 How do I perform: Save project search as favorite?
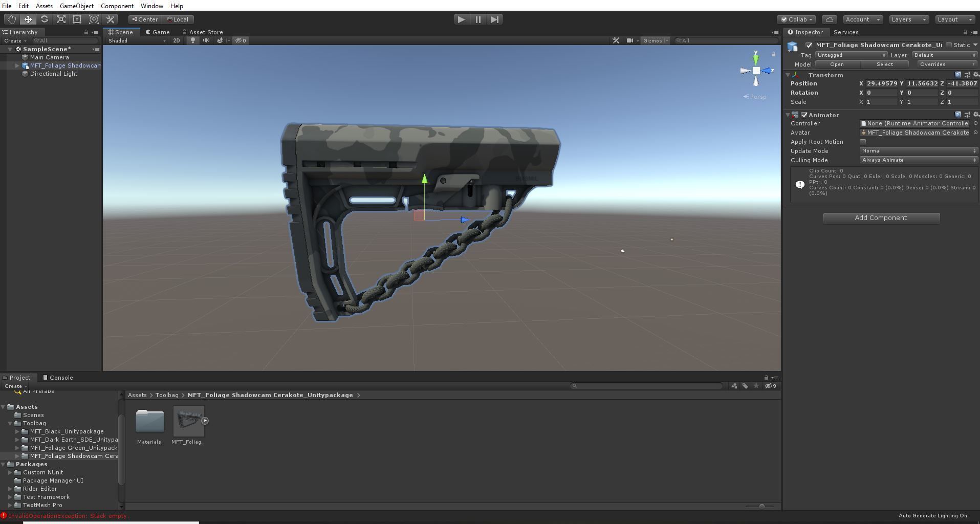[756, 386]
